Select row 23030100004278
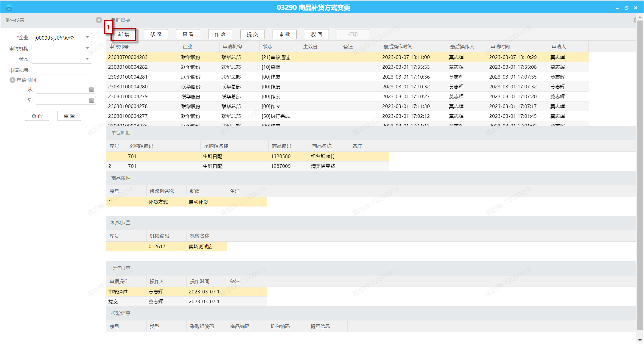 (x=347, y=106)
